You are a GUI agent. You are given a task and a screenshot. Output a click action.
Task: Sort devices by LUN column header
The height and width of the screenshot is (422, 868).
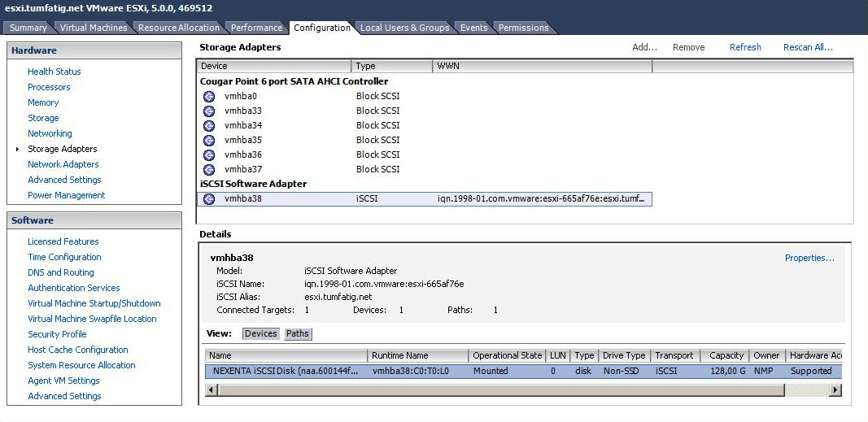[x=558, y=355]
